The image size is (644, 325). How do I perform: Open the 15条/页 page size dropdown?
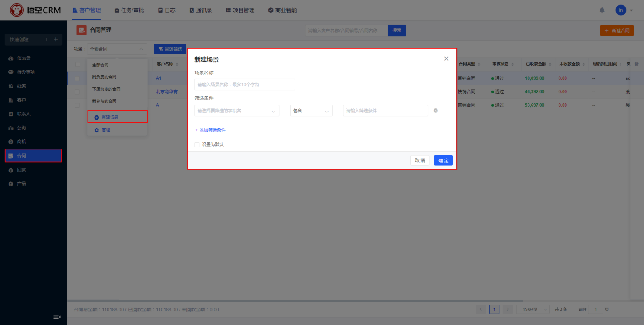(x=532, y=309)
